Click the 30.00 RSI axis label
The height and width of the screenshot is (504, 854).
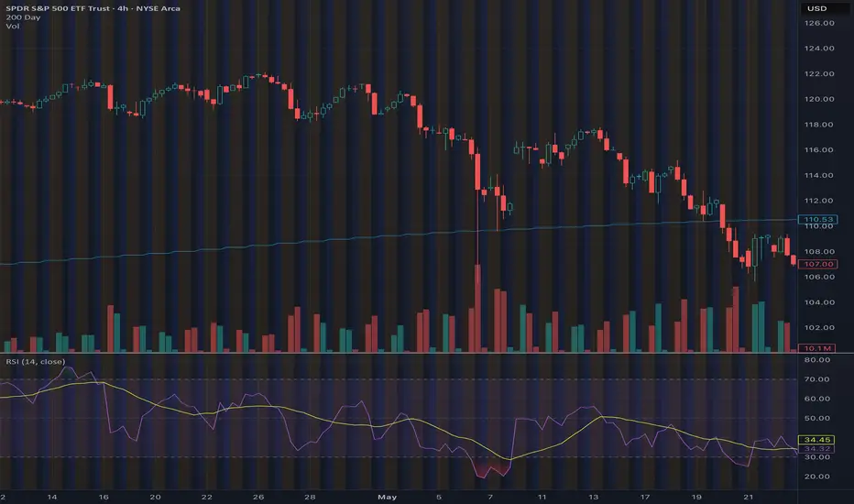click(817, 457)
